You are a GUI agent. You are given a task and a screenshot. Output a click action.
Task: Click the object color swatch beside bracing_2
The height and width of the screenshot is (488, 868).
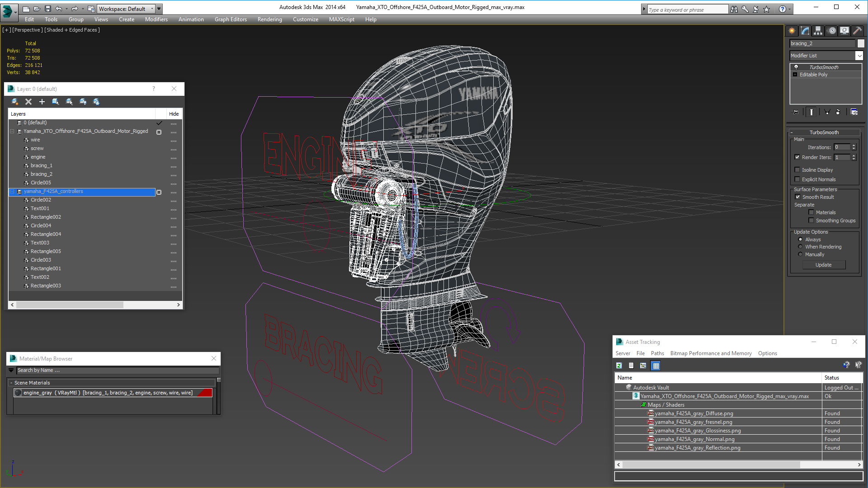[x=861, y=43]
